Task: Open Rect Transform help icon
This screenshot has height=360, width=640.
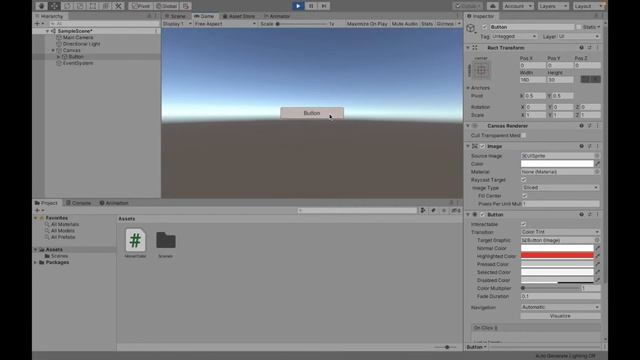Action: point(582,48)
